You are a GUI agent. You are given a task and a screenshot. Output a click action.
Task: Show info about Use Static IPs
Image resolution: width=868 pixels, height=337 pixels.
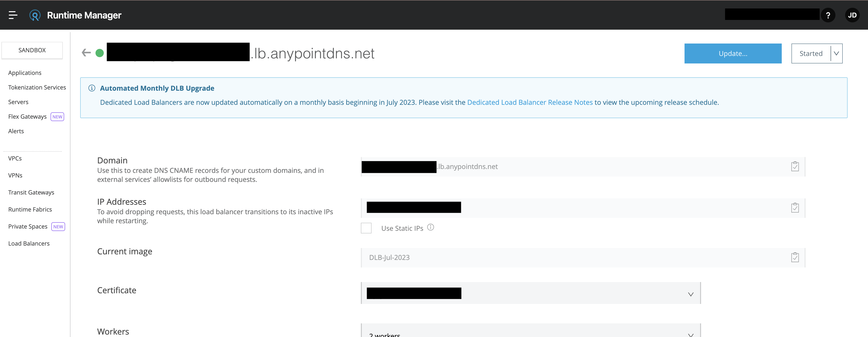pos(430,227)
